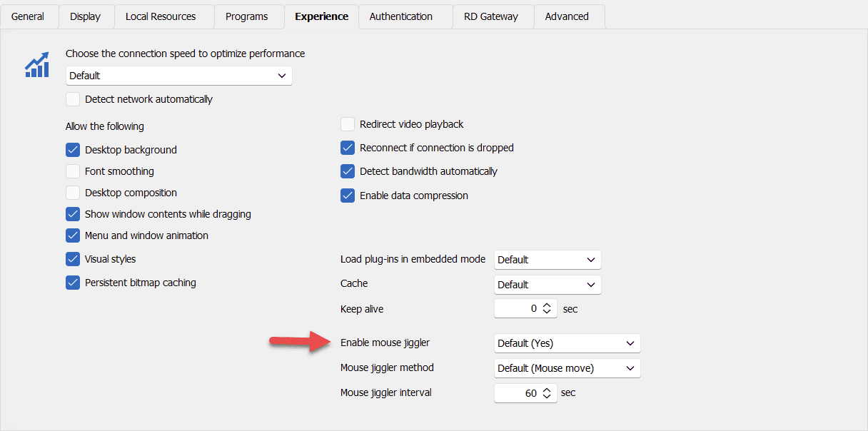Click the performance chart icon
The image size is (868, 431).
(36, 64)
